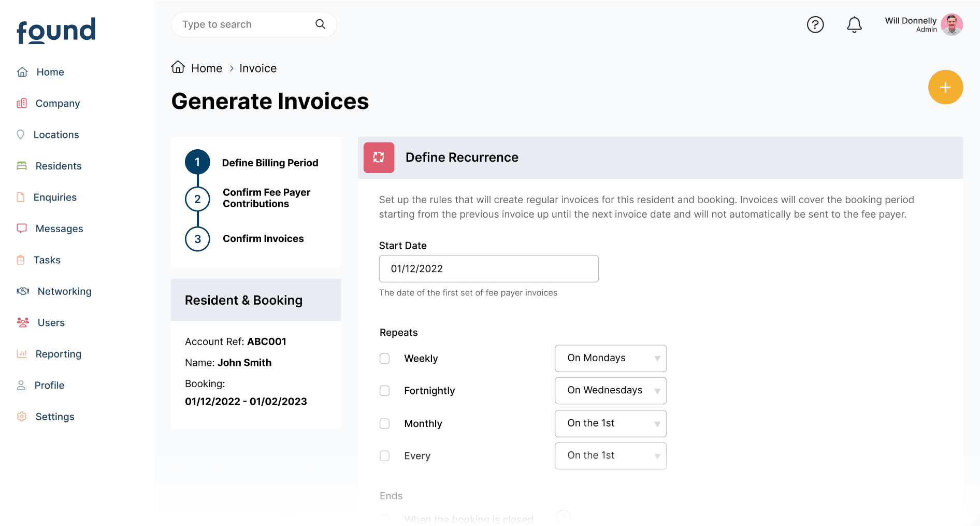980x526 pixels.
Task: Click the Start Date input field
Action: pos(488,268)
